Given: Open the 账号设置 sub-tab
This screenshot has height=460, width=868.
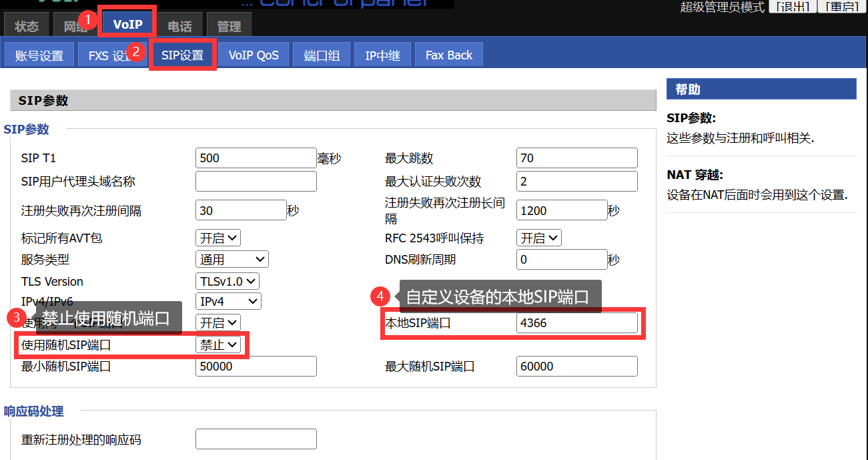Looking at the screenshot, I should 39,55.
